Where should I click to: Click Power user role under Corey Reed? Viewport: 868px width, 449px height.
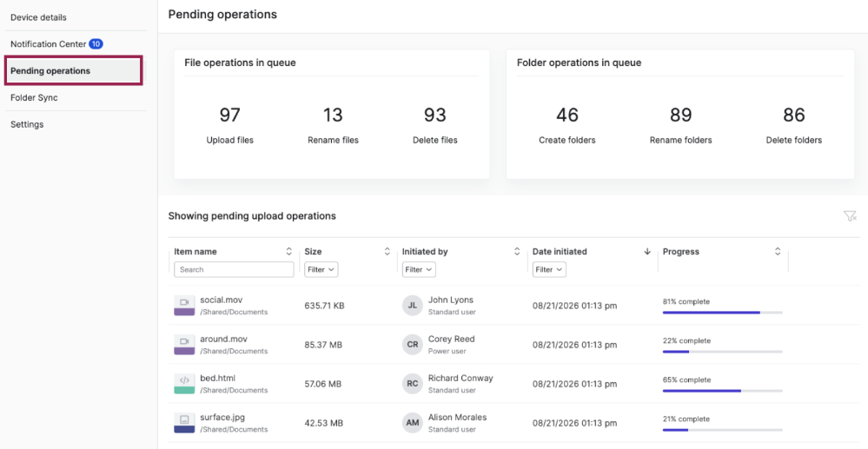pos(447,351)
